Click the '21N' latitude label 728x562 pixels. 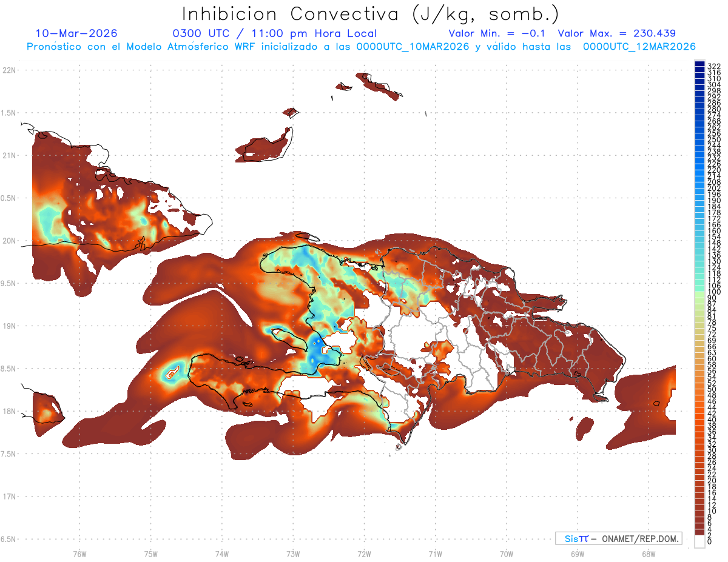click(8, 156)
